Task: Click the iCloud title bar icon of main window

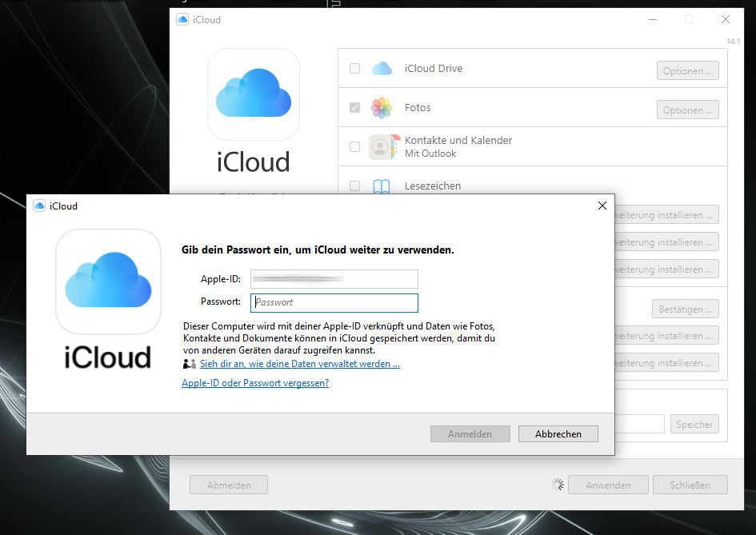Action: [x=182, y=20]
